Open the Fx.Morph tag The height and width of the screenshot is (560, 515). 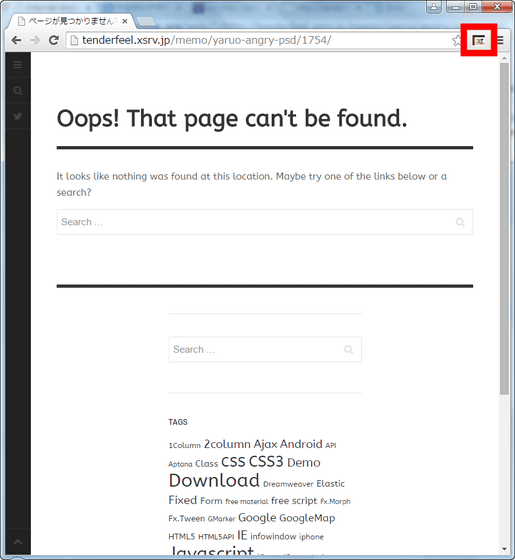pyautogui.click(x=335, y=501)
